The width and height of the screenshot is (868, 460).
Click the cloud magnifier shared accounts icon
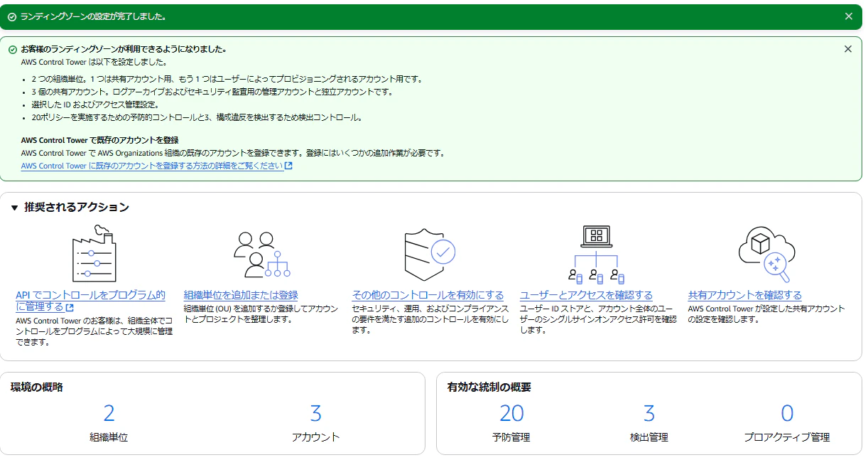[x=767, y=255]
